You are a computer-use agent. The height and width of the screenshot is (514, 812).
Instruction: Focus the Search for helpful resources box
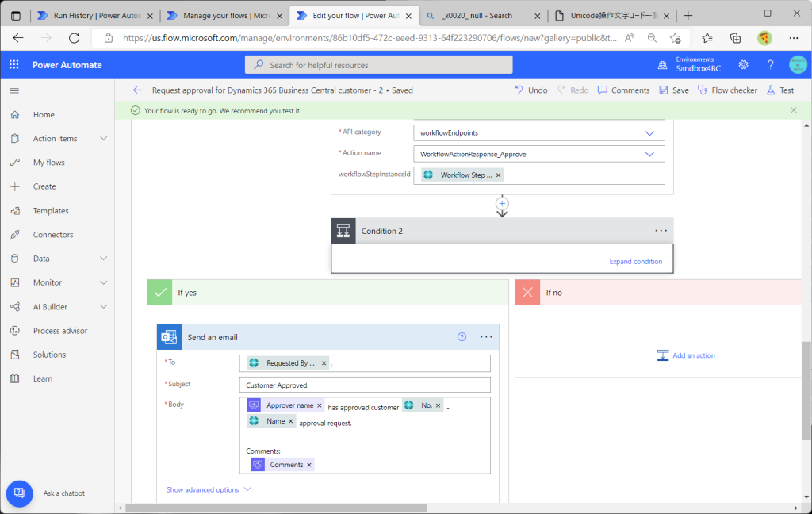tap(378, 65)
